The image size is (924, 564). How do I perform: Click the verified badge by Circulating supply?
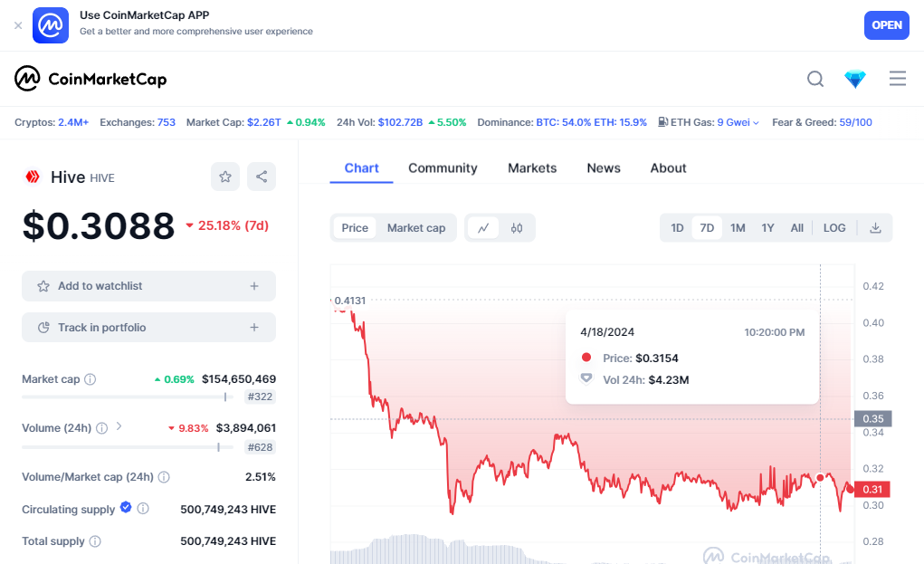[126, 507]
